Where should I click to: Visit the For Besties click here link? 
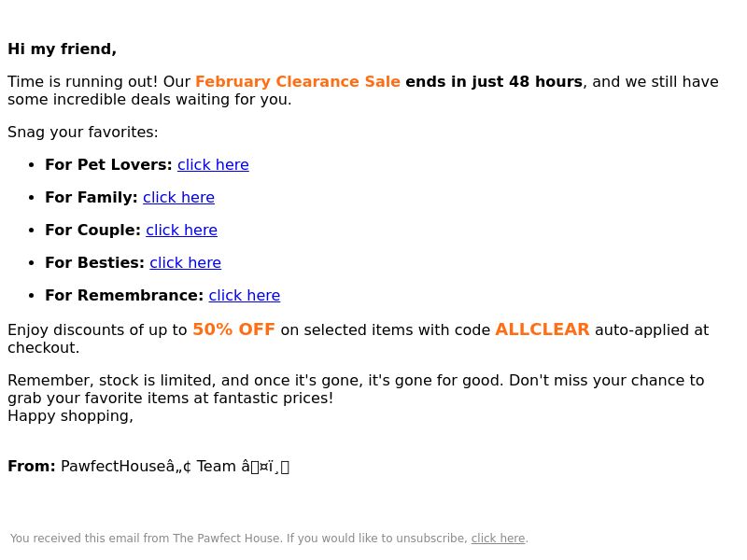185,263
